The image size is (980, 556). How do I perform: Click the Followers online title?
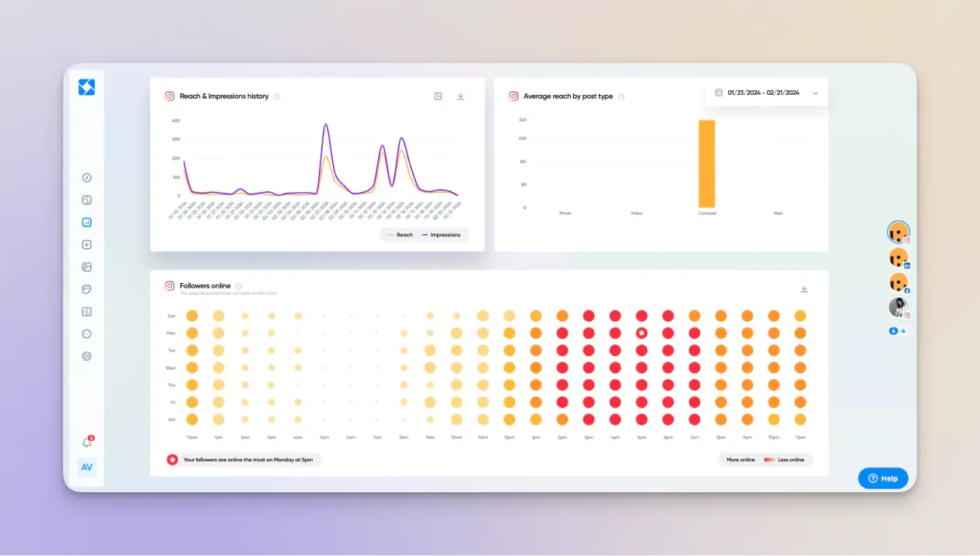[205, 286]
